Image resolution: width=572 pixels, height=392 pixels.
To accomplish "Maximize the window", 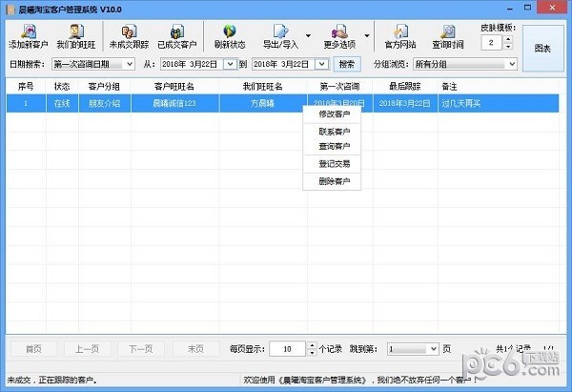I will (x=527, y=8).
